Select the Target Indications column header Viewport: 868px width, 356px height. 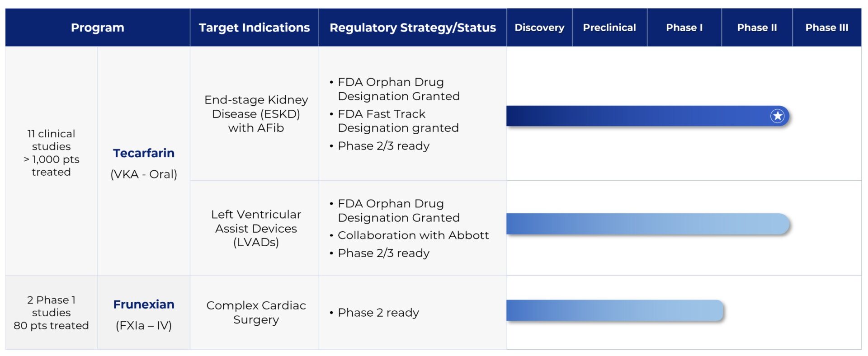pyautogui.click(x=254, y=28)
